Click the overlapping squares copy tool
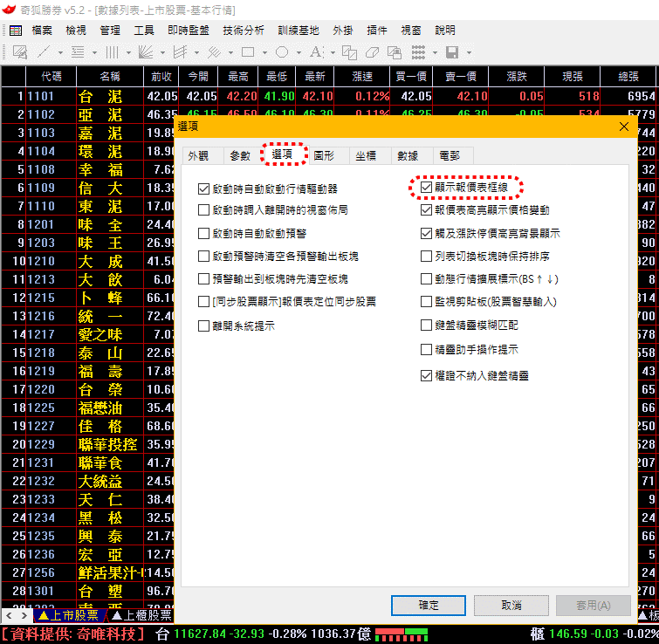This screenshot has width=659, height=644. (x=350, y=52)
